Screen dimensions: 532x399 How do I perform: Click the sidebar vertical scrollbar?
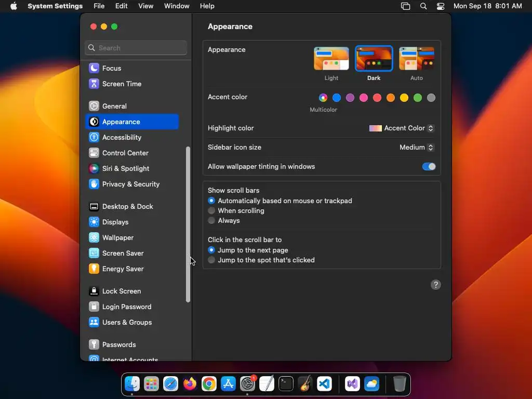coord(188,224)
